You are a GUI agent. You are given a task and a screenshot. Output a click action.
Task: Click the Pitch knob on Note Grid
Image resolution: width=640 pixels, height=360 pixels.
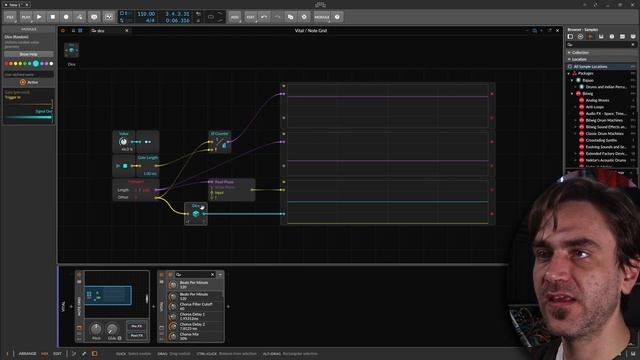pos(96,329)
